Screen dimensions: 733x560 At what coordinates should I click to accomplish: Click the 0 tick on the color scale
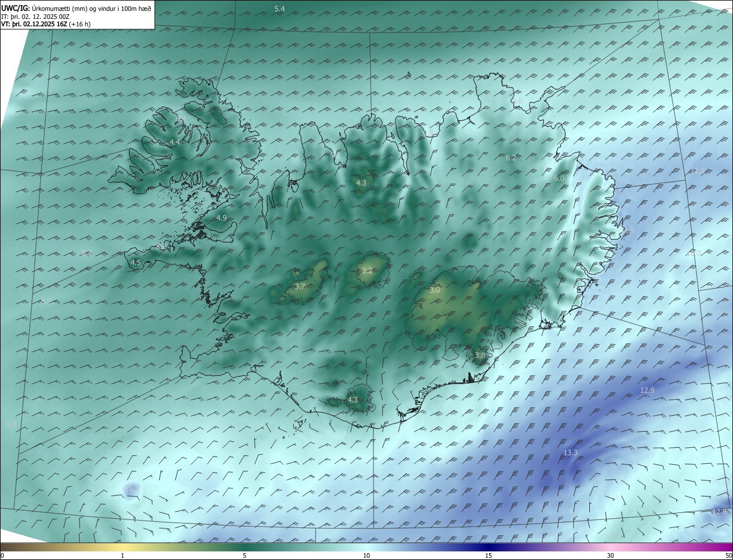2,555
